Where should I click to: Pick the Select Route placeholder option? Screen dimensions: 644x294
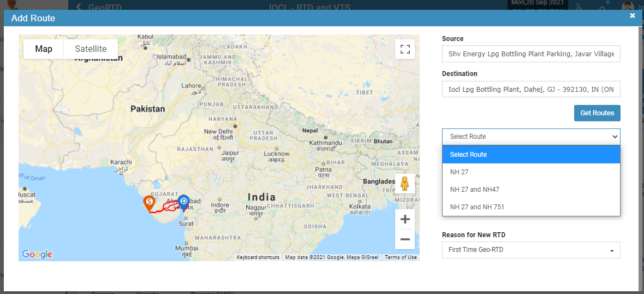(x=531, y=155)
